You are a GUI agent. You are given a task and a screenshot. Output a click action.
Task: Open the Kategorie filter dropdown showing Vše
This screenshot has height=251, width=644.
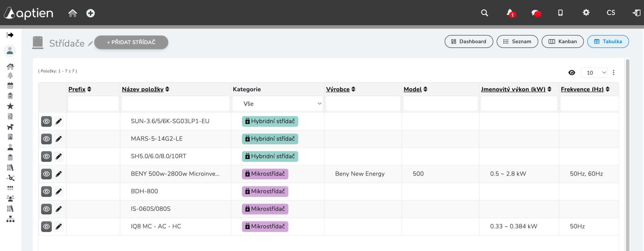click(278, 104)
